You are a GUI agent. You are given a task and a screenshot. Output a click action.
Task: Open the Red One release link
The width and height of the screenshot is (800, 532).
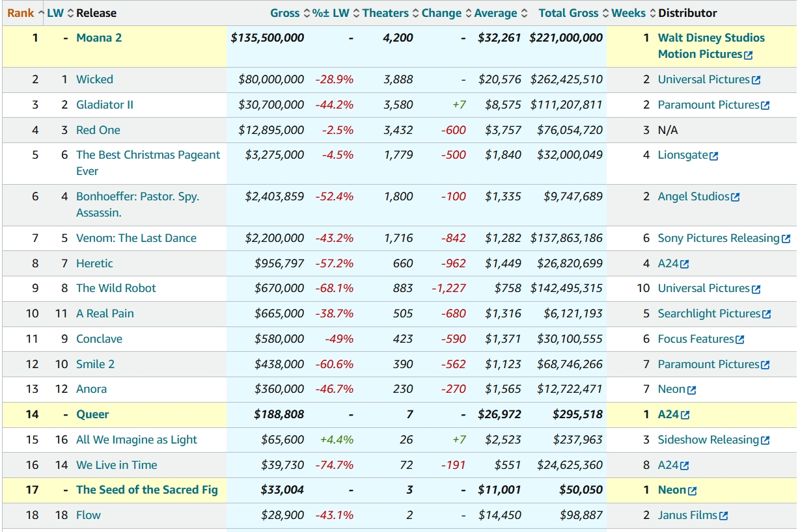[x=98, y=130]
